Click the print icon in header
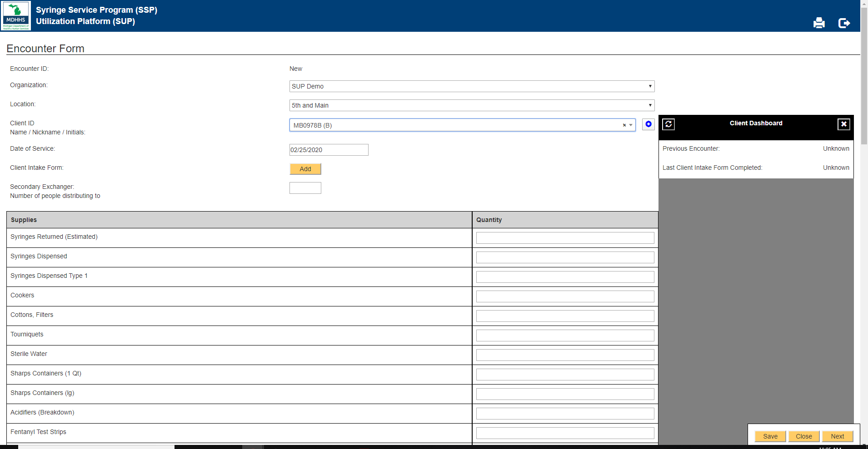Screen dimensions: 868x449 818,23
